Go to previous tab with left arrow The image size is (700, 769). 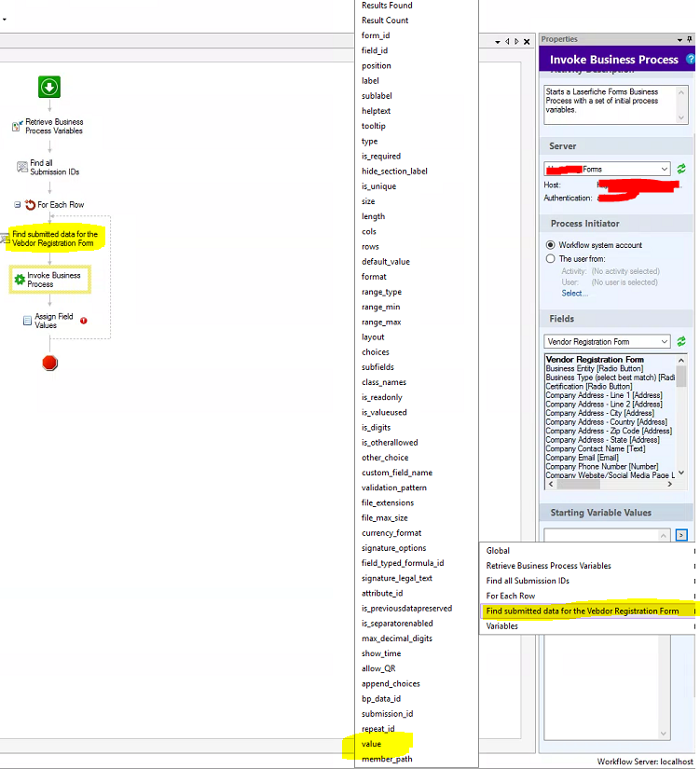(x=507, y=42)
